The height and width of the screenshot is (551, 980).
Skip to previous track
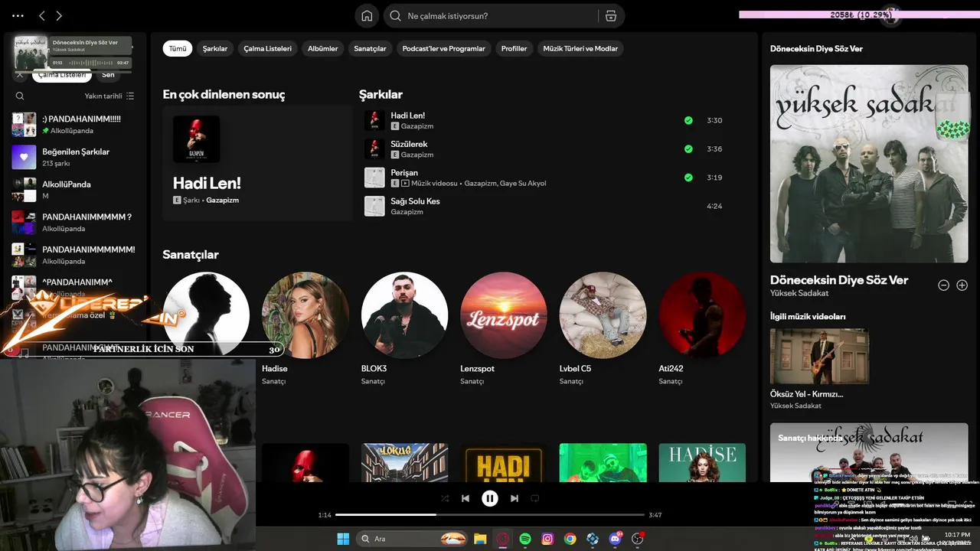[465, 498]
